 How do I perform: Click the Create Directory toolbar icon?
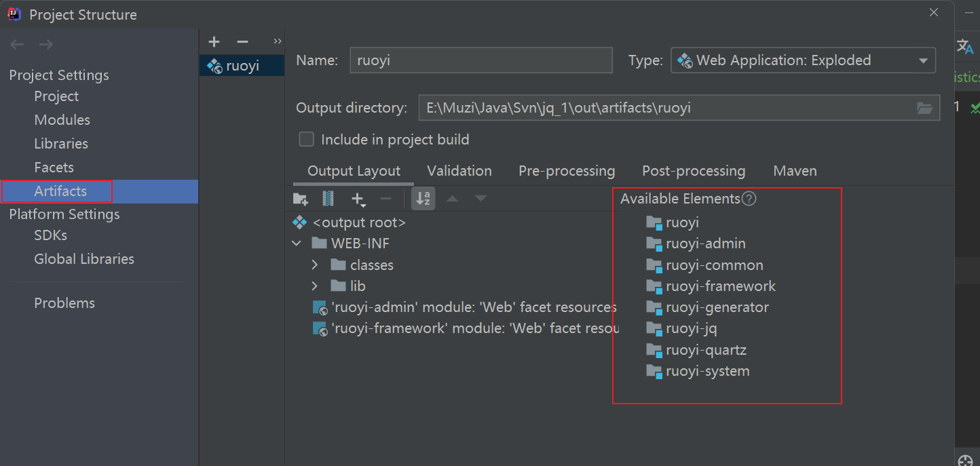pyautogui.click(x=300, y=199)
